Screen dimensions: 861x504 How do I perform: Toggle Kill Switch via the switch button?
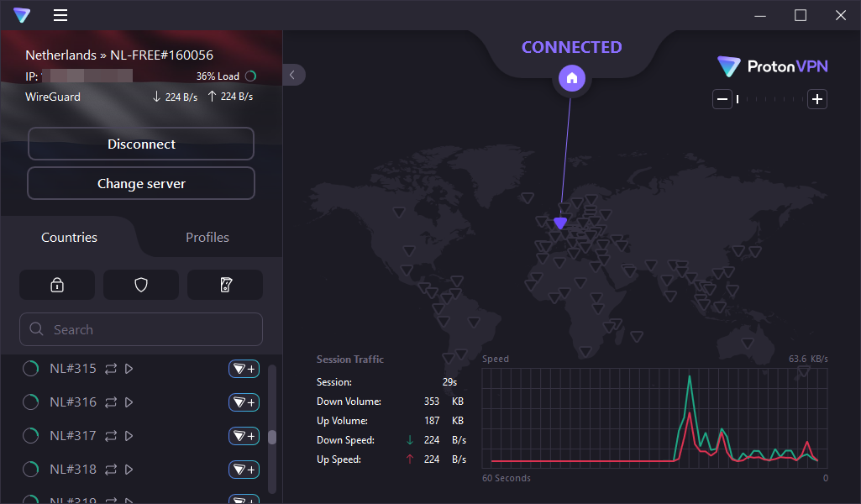(x=225, y=285)
